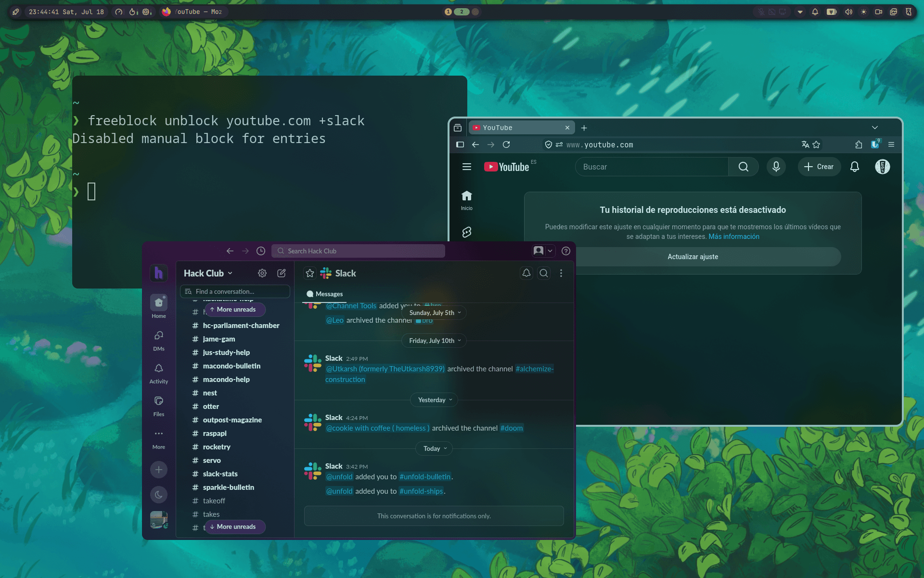This screenshot has height=578, width=924.
Task: Open YouTube Shorts in sidebar
Action: click(467, 232)
